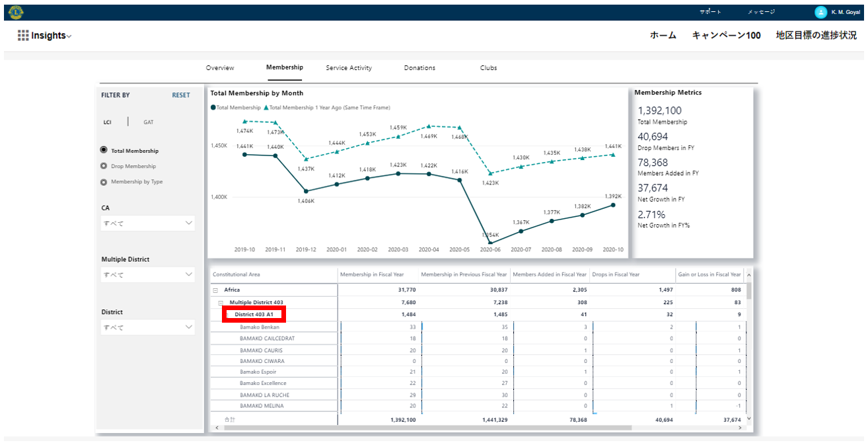Image resolution: width=868 pixels, height=445 pixels.
Task: Collapse the Africa row in the table
Action: click(x=215, y=290)
